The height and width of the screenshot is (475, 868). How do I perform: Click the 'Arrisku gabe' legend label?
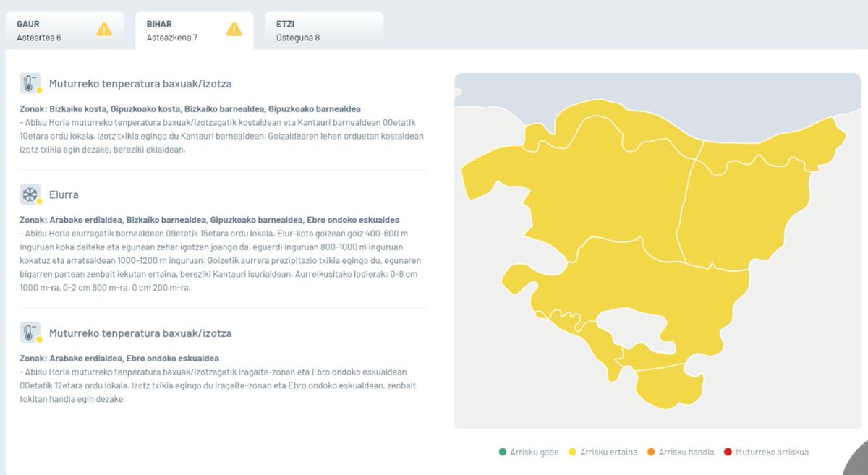[x=535, y=453]
